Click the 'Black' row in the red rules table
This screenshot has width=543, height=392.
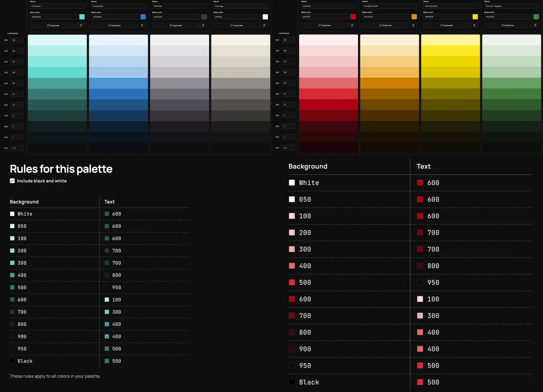[410, 382]
